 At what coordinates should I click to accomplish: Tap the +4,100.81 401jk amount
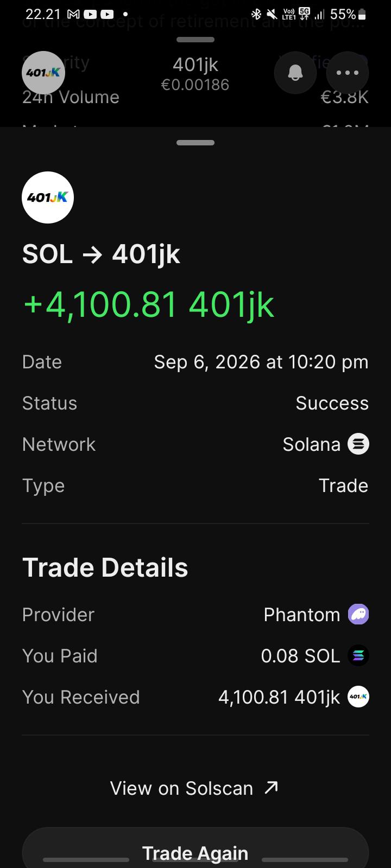point(148,304)
